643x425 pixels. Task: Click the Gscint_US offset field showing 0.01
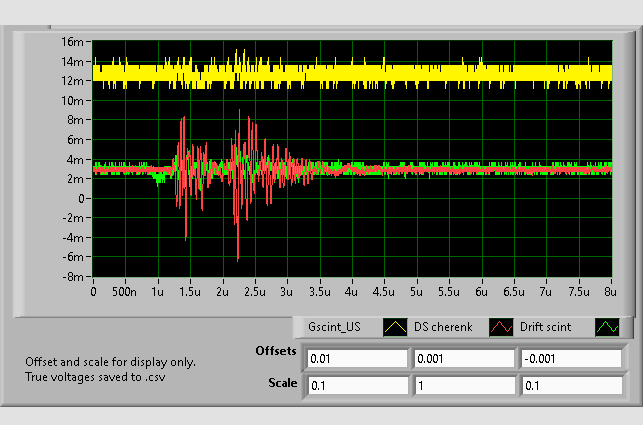[x=357, y=359]
